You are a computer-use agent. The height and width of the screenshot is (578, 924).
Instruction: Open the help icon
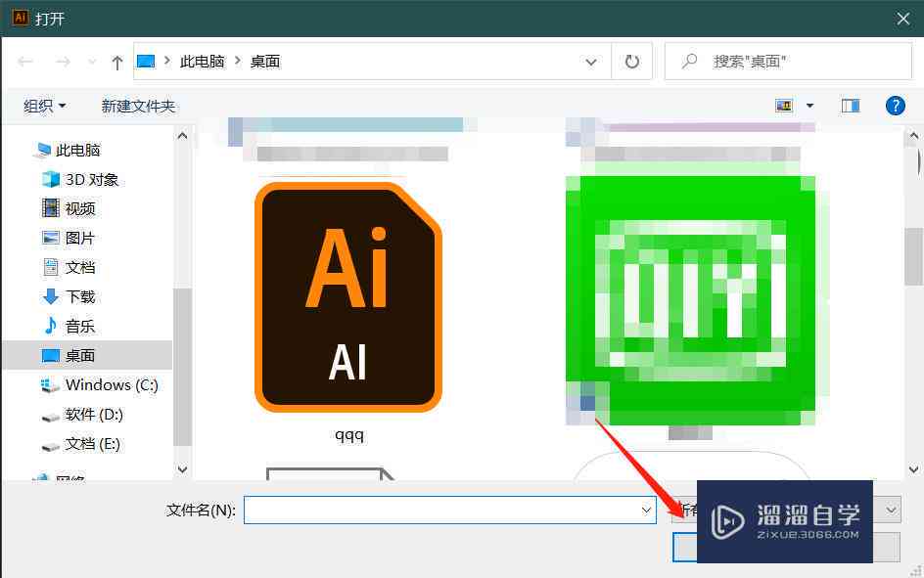895,106
